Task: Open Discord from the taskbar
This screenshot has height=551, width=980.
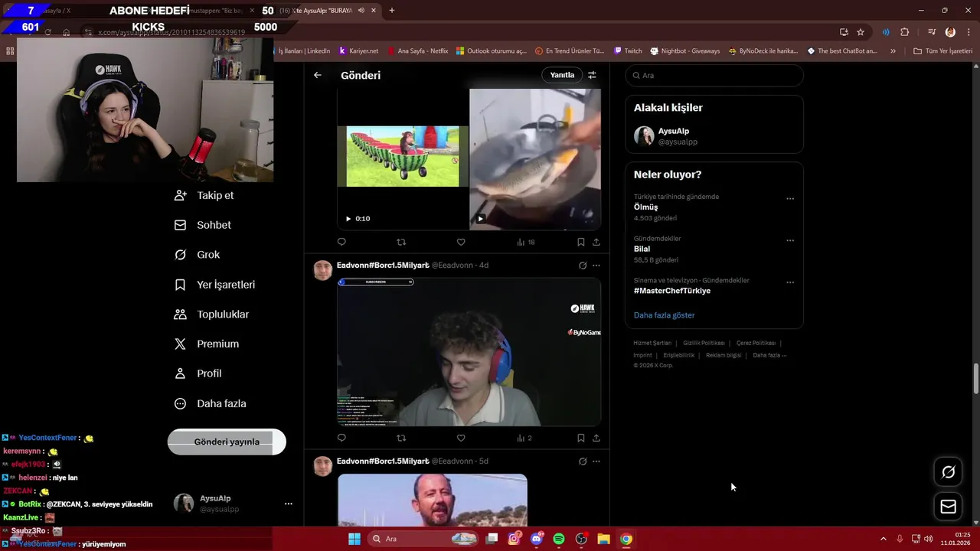Action: click(537, 539)
